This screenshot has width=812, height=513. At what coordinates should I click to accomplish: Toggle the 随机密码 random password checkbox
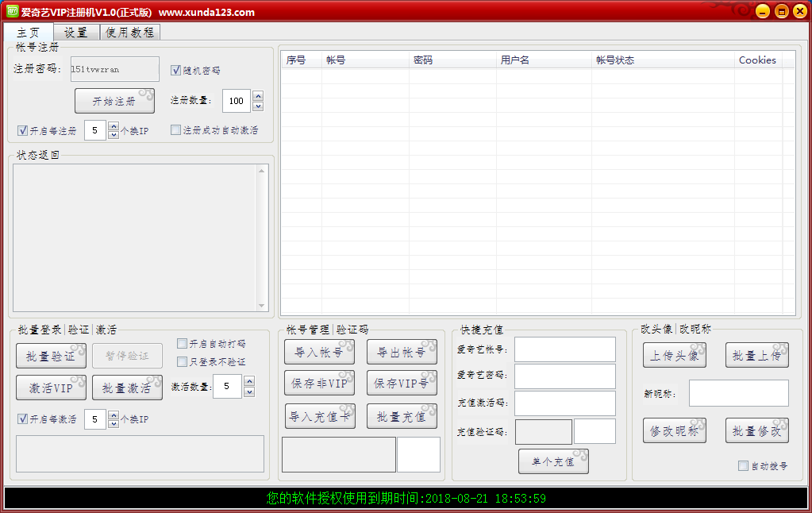[x=175, y=69]
